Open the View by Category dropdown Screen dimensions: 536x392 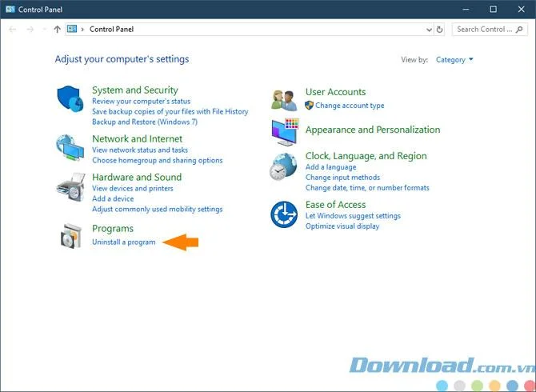click(454, 60)
